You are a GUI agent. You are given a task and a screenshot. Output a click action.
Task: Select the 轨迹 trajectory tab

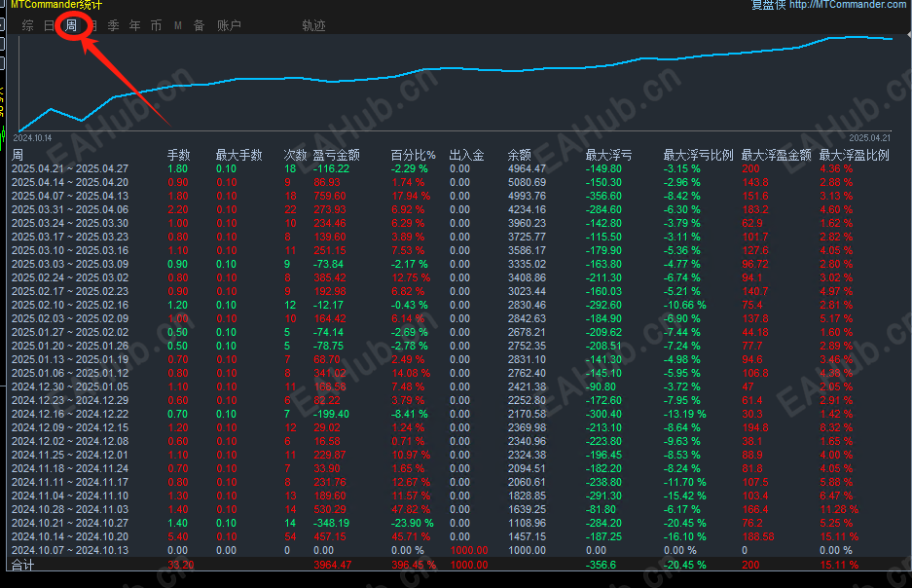tap(313, 25)
